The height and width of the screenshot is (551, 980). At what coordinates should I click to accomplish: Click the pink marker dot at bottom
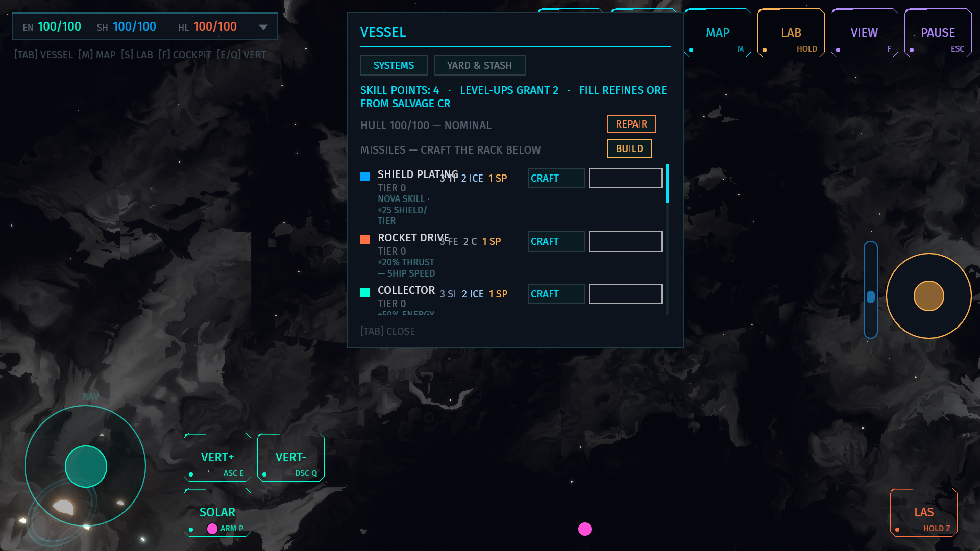click(585, 529)
